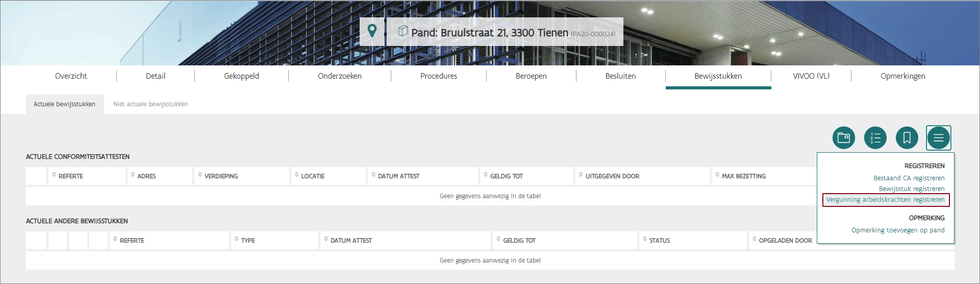Click the bookmark icon button
The image size is (980, 284).
click(x=907, y=138)
